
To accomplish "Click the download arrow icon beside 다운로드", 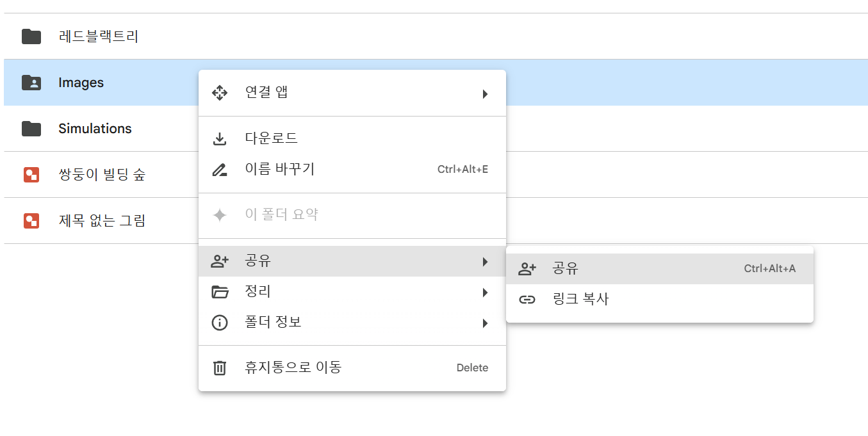I will [220, 139].
